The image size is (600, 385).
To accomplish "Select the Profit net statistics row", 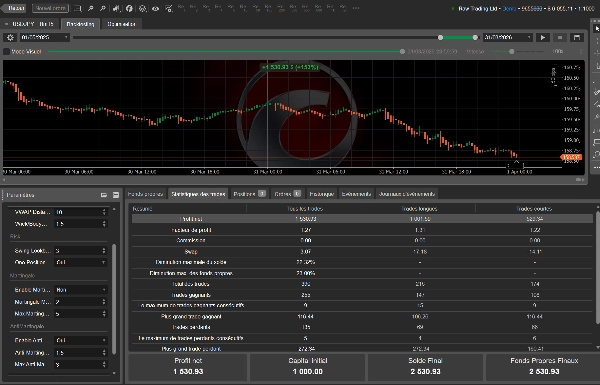I will pos(362,219).
